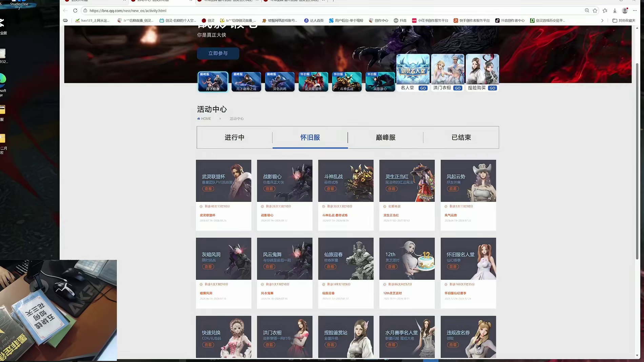Open the 抖音创作者中心 bookmark
This screenshot has width=644, height=362.
tap(510, 20)
